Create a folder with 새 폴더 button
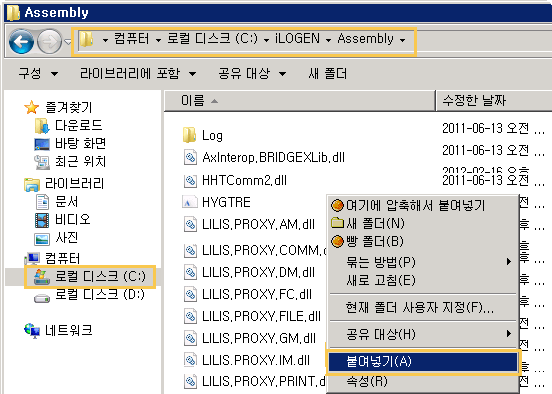 click(327, 74)
